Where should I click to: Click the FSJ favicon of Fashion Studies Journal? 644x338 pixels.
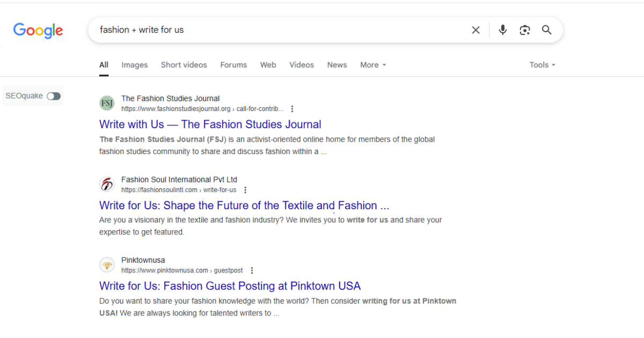[107, 103]
